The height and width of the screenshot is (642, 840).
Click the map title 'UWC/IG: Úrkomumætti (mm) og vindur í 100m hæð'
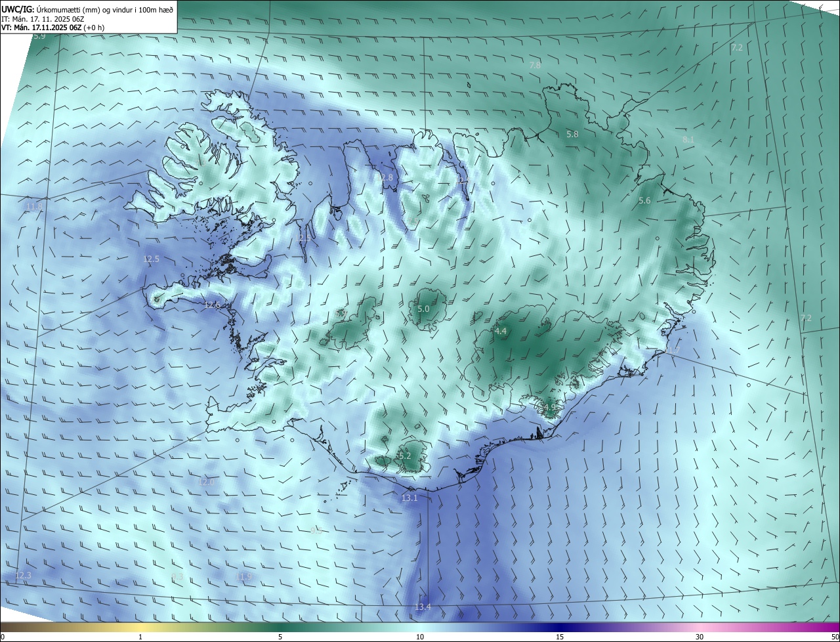coord(87,9)
